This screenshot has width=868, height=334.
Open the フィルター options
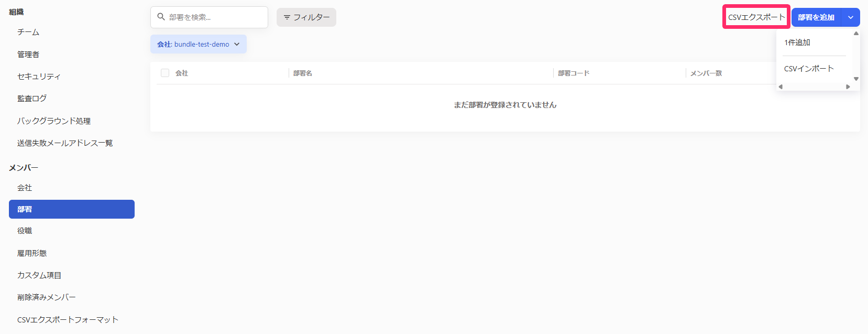[306, 17]
